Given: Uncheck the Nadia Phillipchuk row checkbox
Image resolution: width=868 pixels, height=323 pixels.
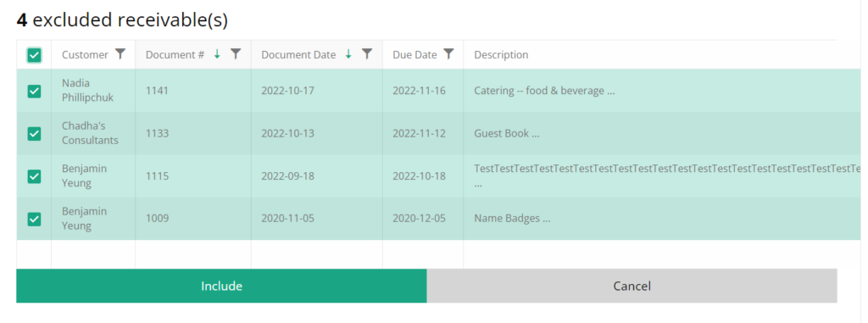Looking at the screenshot, I should (x=34, y=91).
